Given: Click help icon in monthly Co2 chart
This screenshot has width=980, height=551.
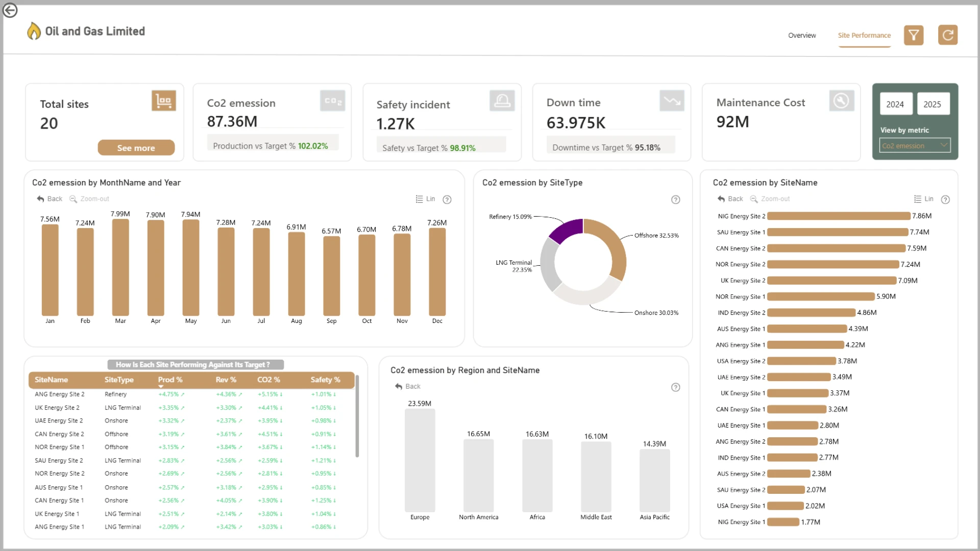Looking at the screenshot, I should 447,199.
